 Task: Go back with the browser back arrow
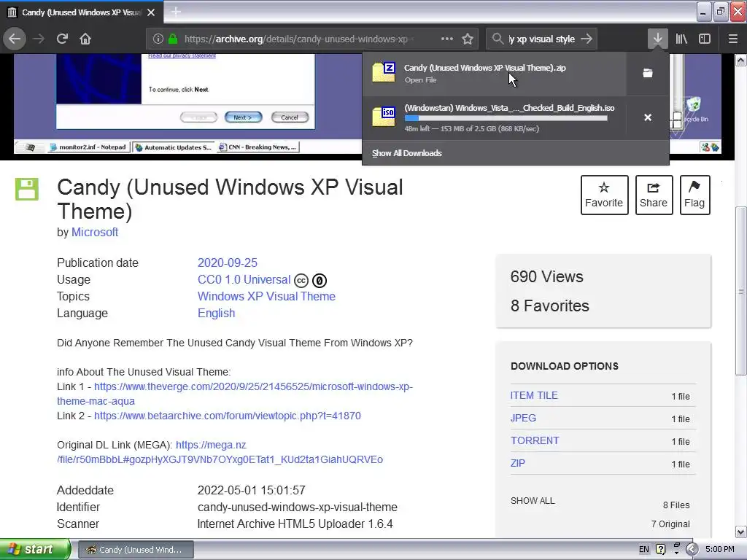(x=15, y=39)
